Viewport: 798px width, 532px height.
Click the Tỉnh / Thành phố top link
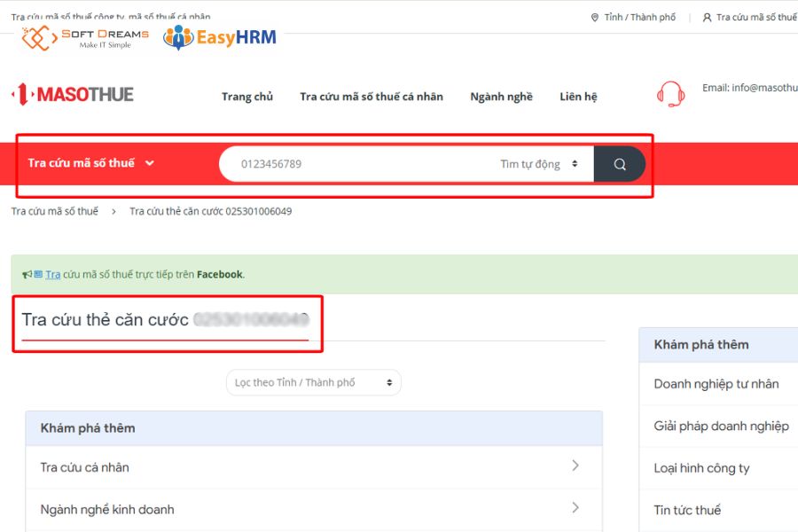click(639, 18)
